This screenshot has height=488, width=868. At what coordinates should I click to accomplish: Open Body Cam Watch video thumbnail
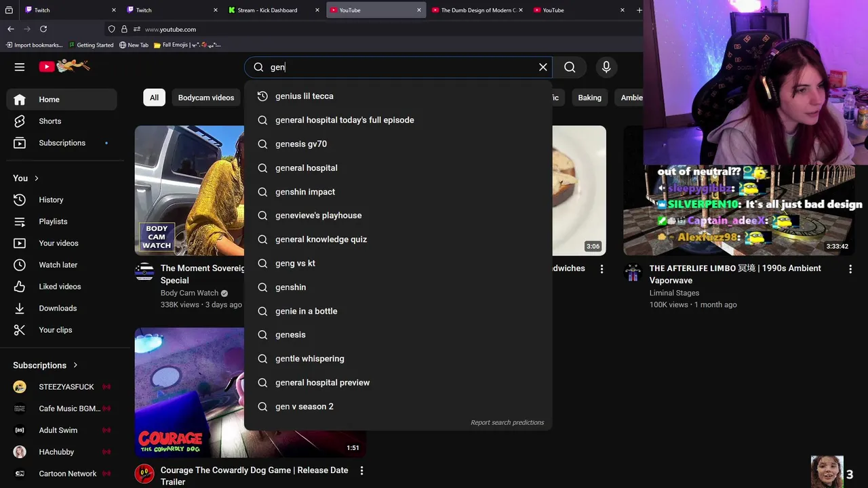click(x=189, y=190)
